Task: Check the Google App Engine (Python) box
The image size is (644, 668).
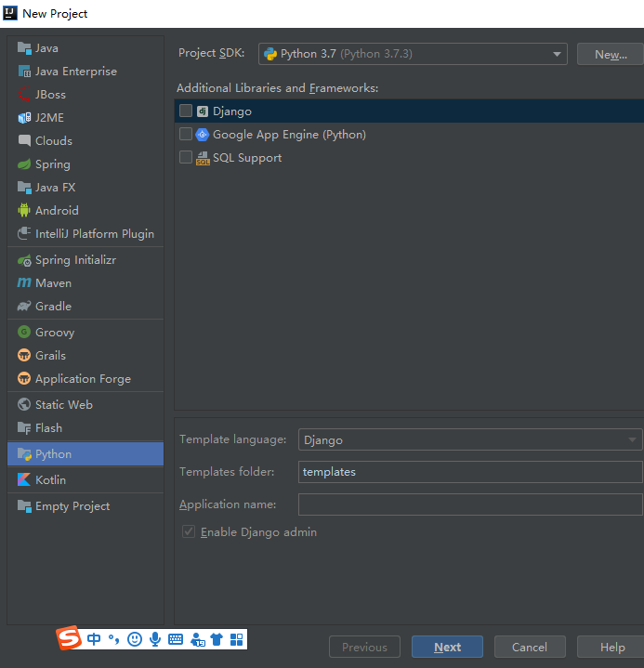Action: 186,134
